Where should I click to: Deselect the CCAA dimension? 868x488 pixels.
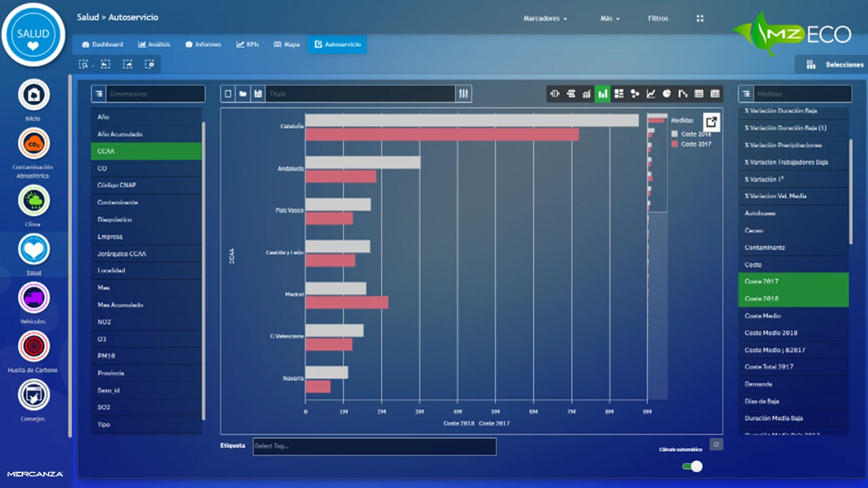(x=146, y=151)
